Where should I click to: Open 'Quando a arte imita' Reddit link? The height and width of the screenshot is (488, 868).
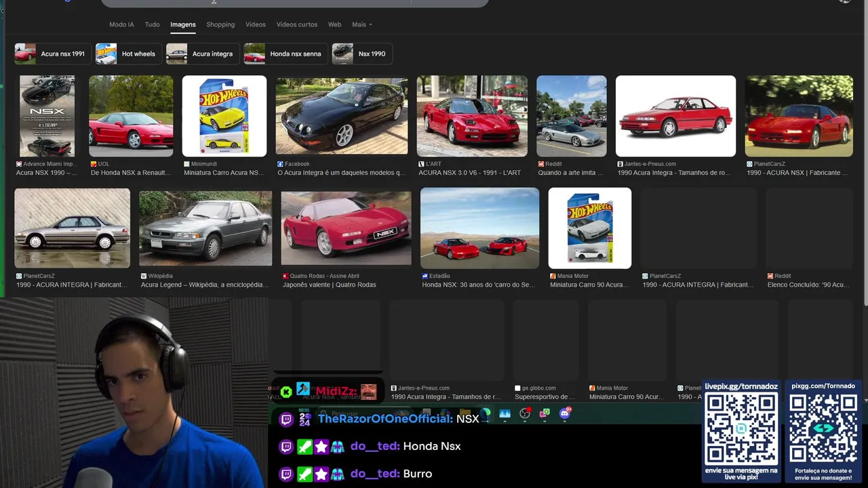570,173
